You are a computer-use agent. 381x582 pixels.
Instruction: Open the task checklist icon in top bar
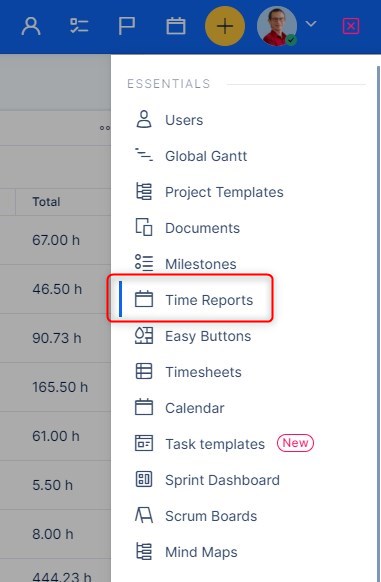click(79, 26)
